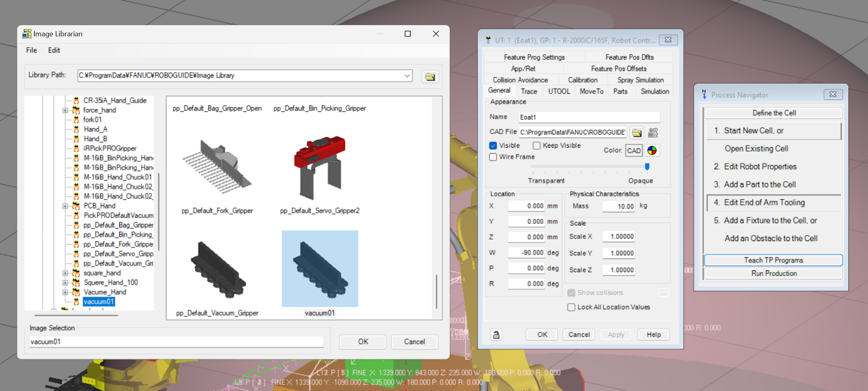Click Add a Part to the Cell
Screen dimensions: 868x391
pyautogui.click(x=759, y=185)
